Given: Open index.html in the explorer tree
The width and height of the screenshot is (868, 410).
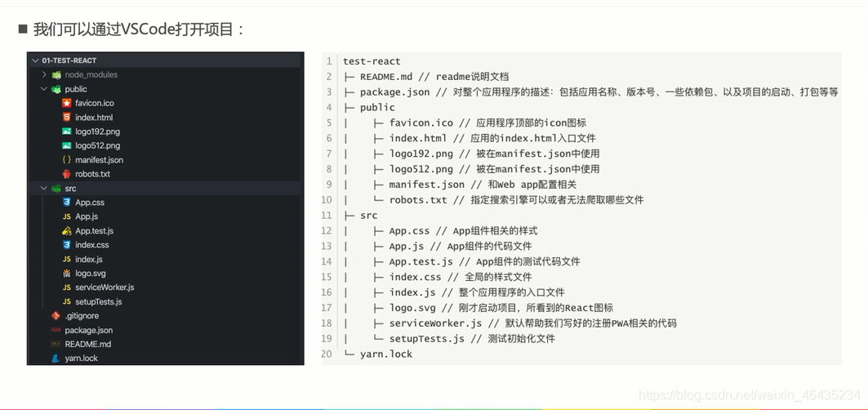Looking at the screenshot, I should point(94,118).
